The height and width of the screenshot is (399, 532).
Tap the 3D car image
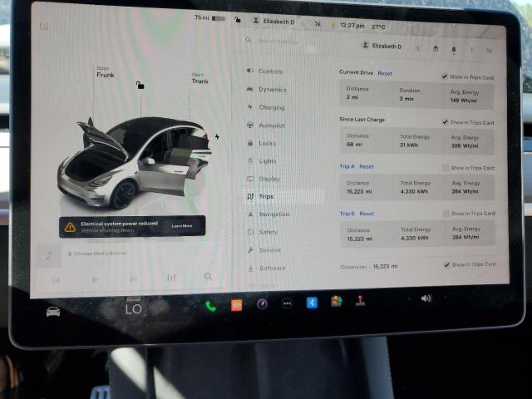(134, 162)
